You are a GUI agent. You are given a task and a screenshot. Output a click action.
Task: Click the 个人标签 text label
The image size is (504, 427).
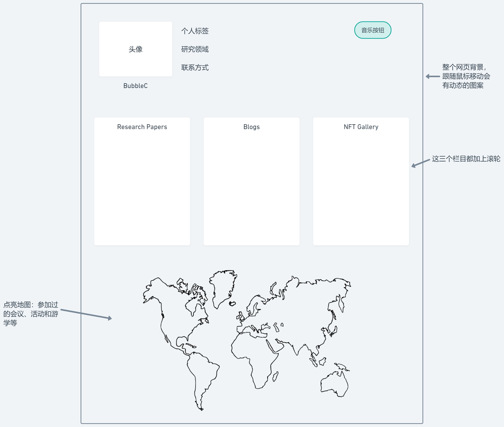[x=195, y=31]
